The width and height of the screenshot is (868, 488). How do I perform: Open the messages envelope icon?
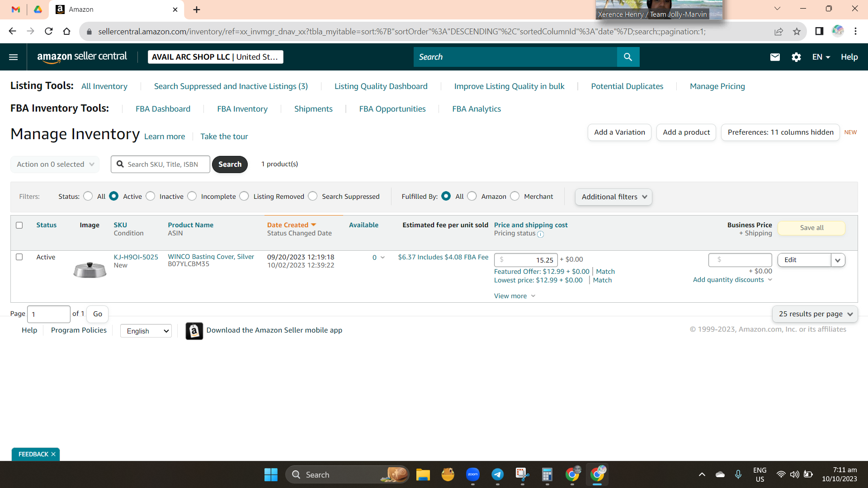[775, 57]
